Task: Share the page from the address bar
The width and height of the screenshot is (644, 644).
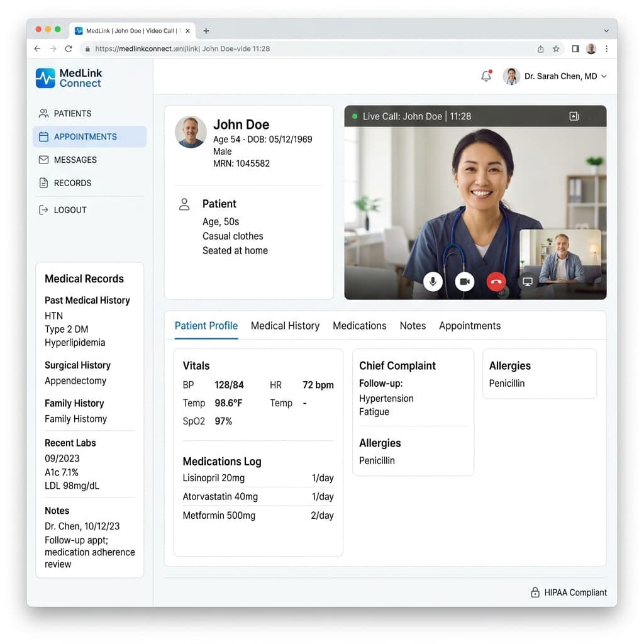Action: (x=540, y=49)
